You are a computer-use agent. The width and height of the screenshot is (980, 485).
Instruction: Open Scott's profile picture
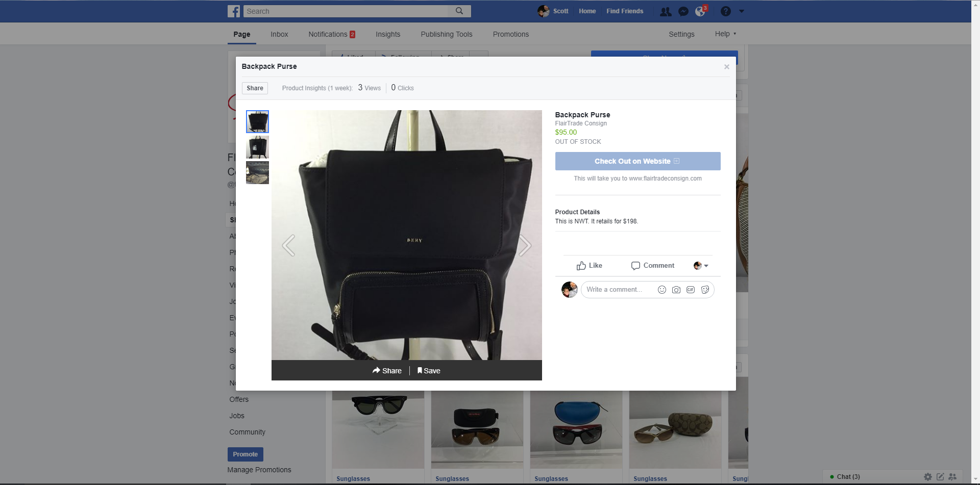[x=544, y=11]
